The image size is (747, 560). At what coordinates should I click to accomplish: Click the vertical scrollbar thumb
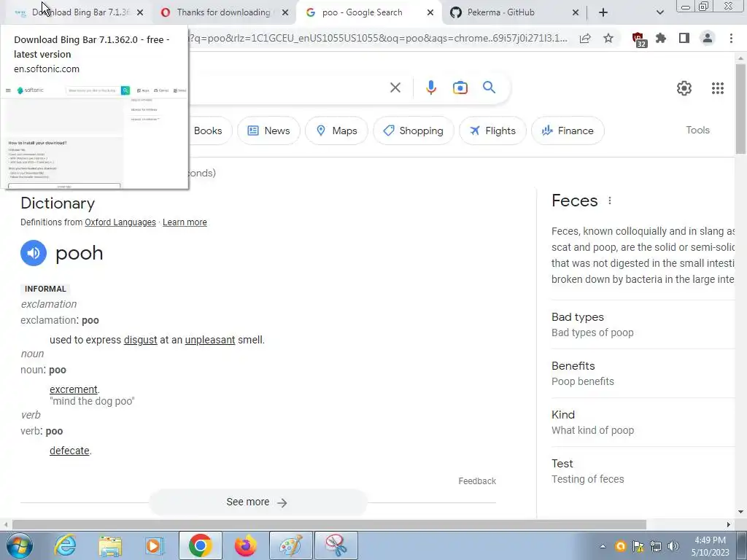point(740,109)
